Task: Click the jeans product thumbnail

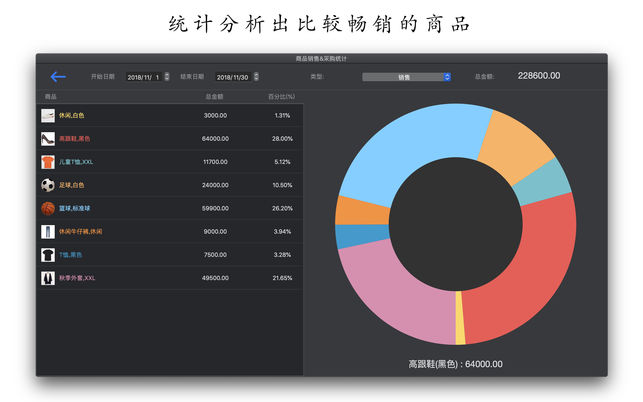Action: point(48,232)
